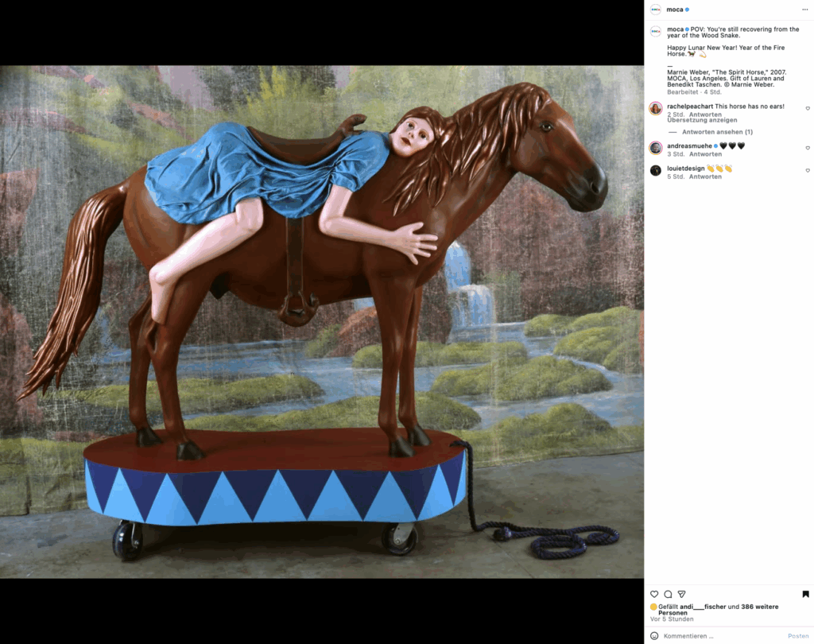The height and width of the screenshot is (644, 814).
Task: Open the rachelpeachart username link
Action: point(690,106)
